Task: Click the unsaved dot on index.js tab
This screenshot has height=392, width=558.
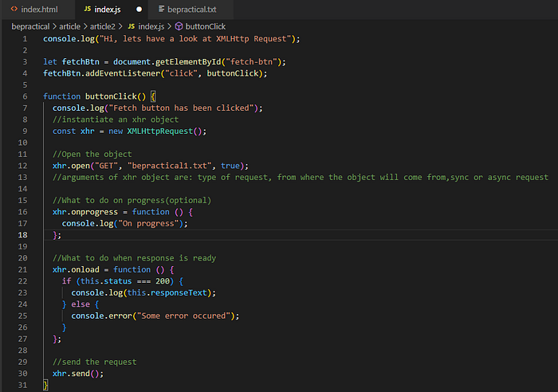Action: click(139, 10)
